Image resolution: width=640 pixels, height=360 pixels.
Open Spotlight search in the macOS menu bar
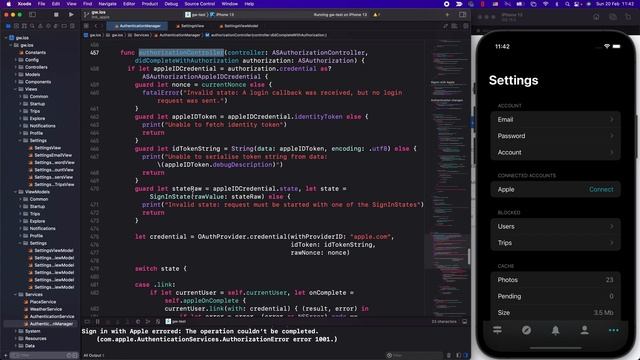567,4
